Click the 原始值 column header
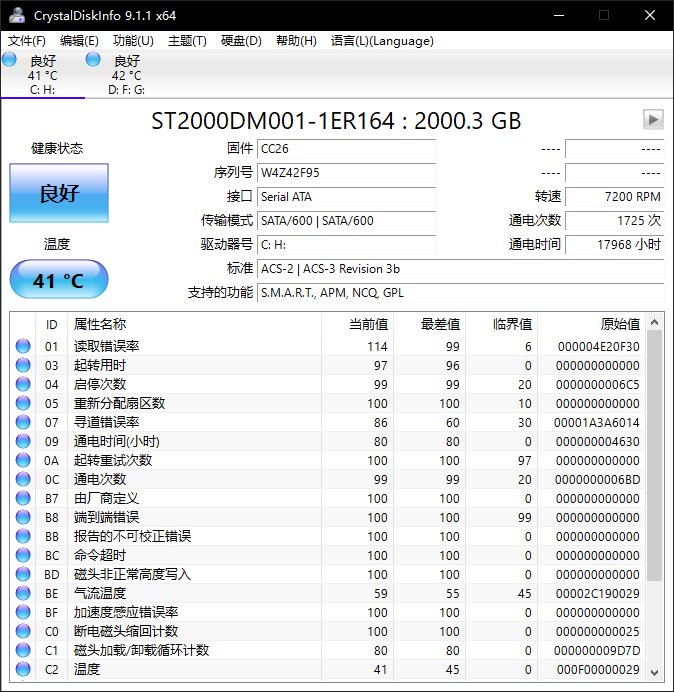This screenshot has height=692, width=674. 591,324
